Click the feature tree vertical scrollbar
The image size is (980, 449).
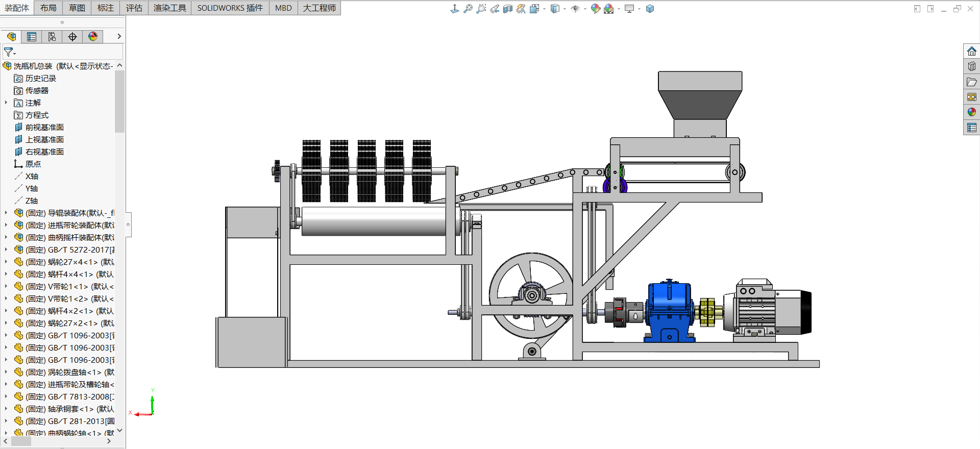(119, 102)
